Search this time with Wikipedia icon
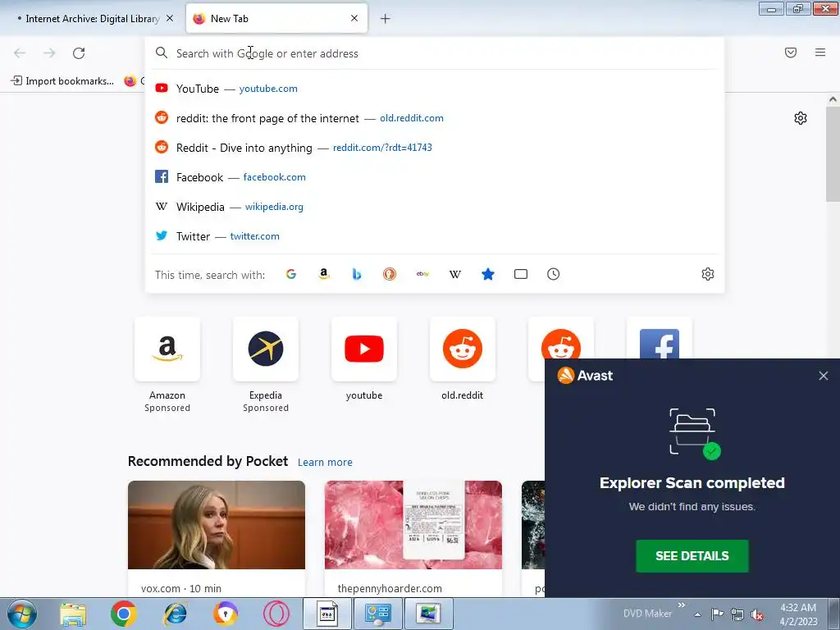The image size is (840, 630). [454, 274]
